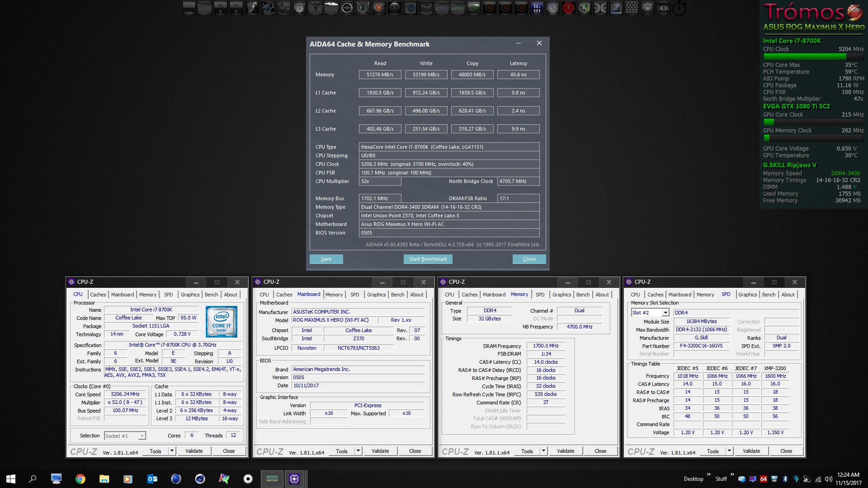
Task: Open the Bluetooth tray icon
Action: (x=785, y=479)
